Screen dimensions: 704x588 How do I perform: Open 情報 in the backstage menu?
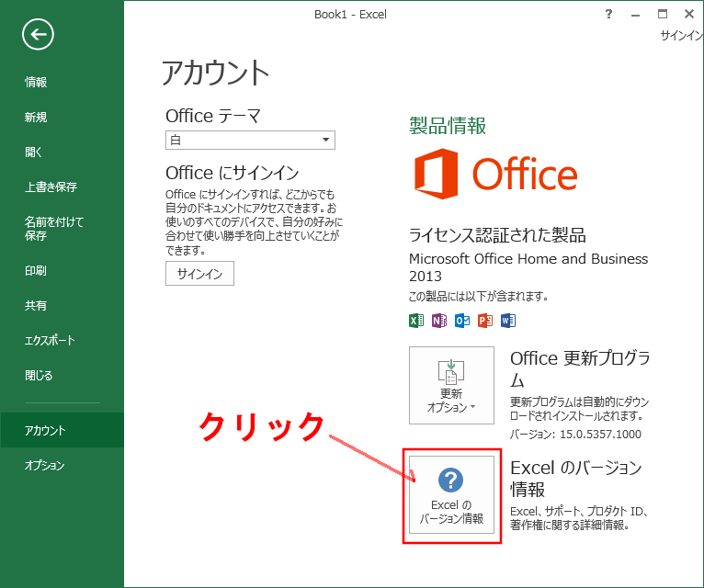coord(36,82)
